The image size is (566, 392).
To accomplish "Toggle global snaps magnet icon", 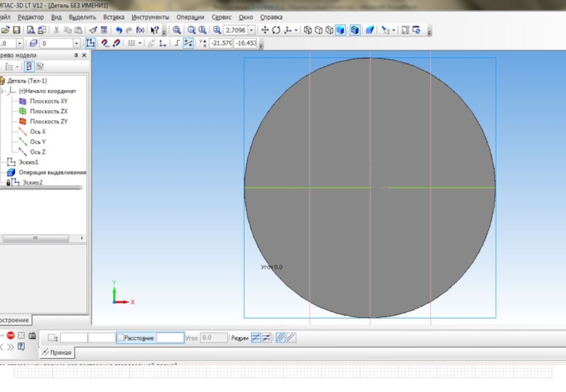I will pyautogui.click(x=105, y=43).
